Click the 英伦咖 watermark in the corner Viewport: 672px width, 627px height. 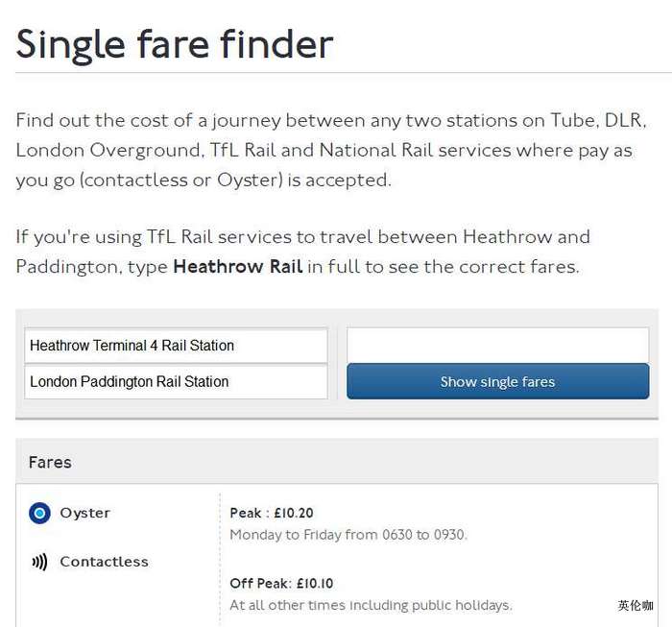(635, 606)
